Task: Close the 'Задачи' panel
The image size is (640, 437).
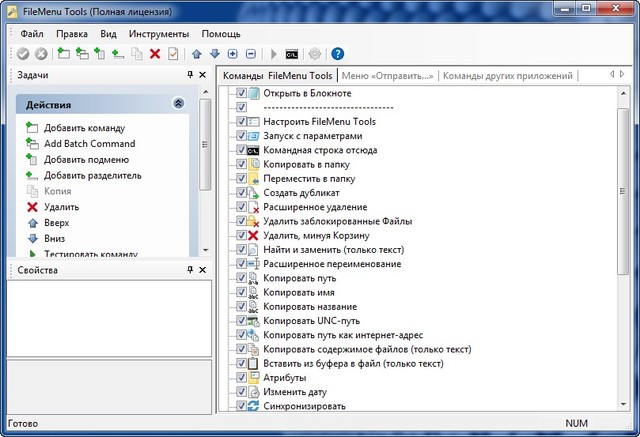Action: 203,76
